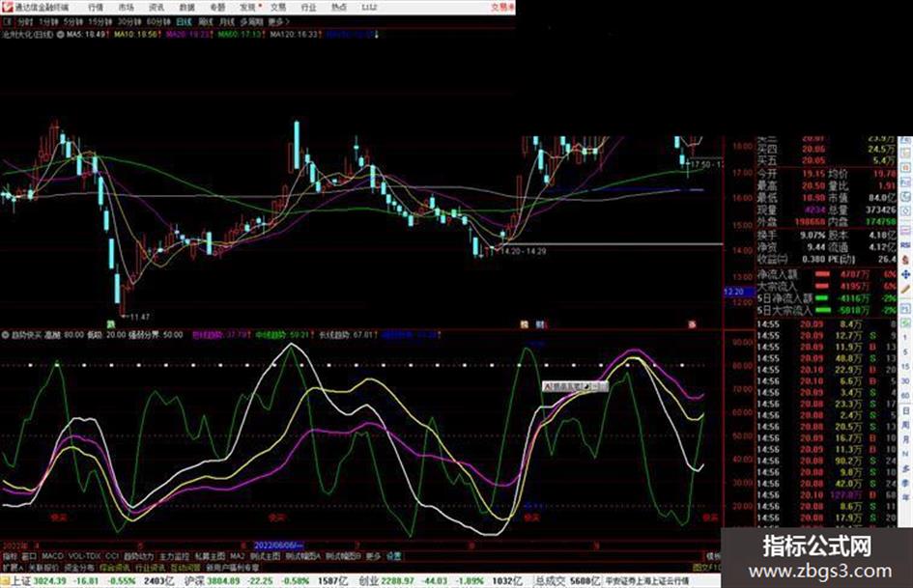Screen dimensions: 913x588
Task: Select the MA2 indicator tab
Action: pos(238,556)
